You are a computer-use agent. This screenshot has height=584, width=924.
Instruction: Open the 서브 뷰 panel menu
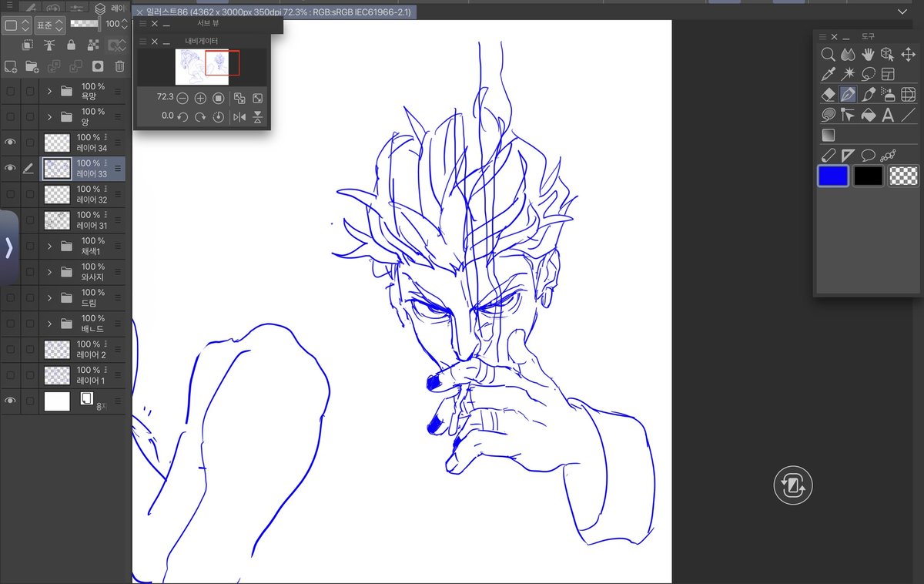click(143, 23)
